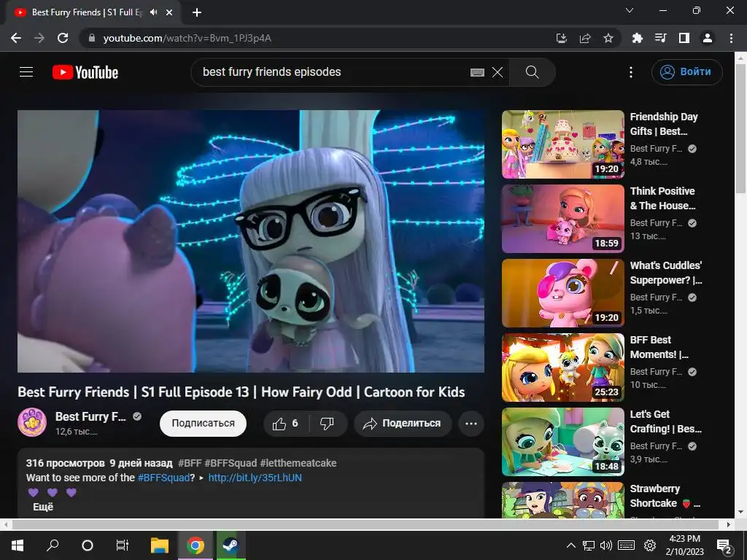Show hidden system tray icons
The height and width of the screenshot is (560, 747).
pyautogui.click(x=570, y=545)
